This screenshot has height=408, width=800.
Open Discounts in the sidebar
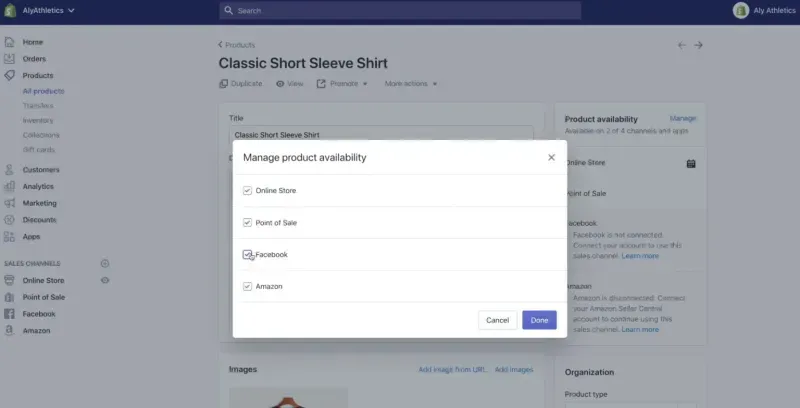(x=39, y=220)
